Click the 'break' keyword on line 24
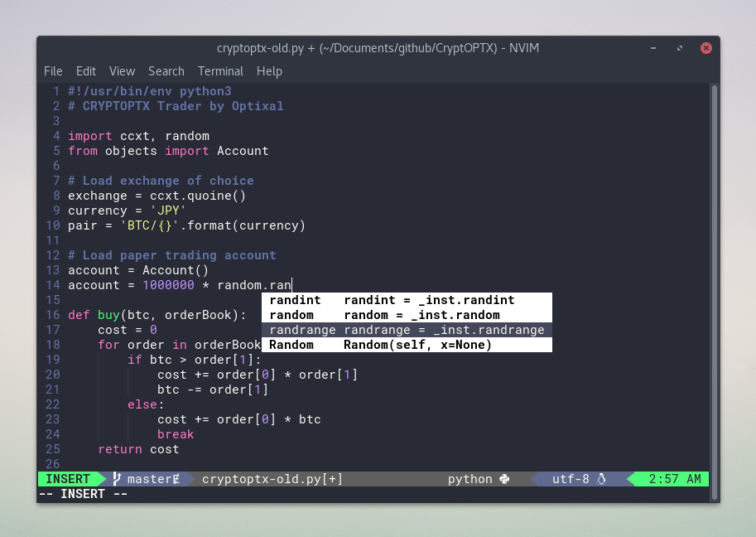The width and height of the screenshot is (756, 537). [x=176, y=435]
